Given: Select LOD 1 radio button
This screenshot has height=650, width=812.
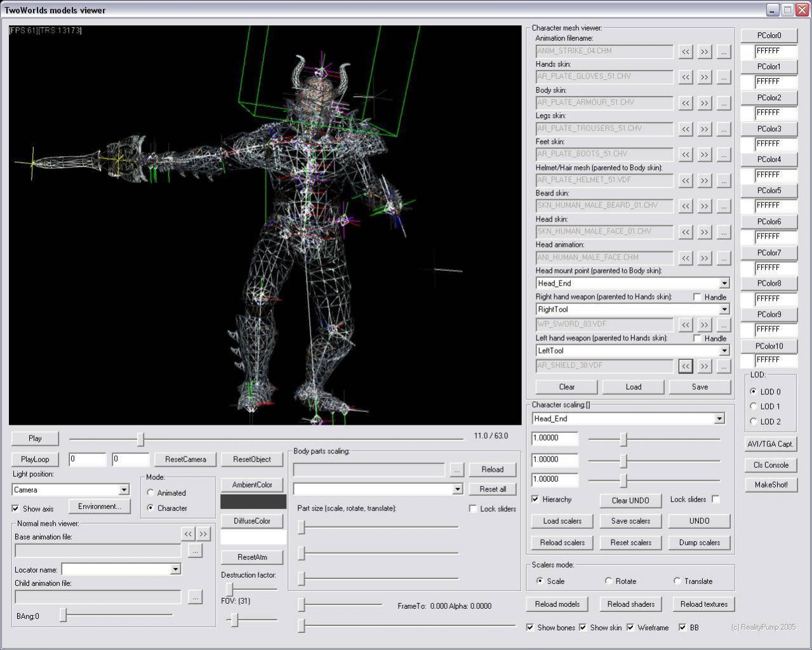Looking at the screenshot, I should coord(754,406).
